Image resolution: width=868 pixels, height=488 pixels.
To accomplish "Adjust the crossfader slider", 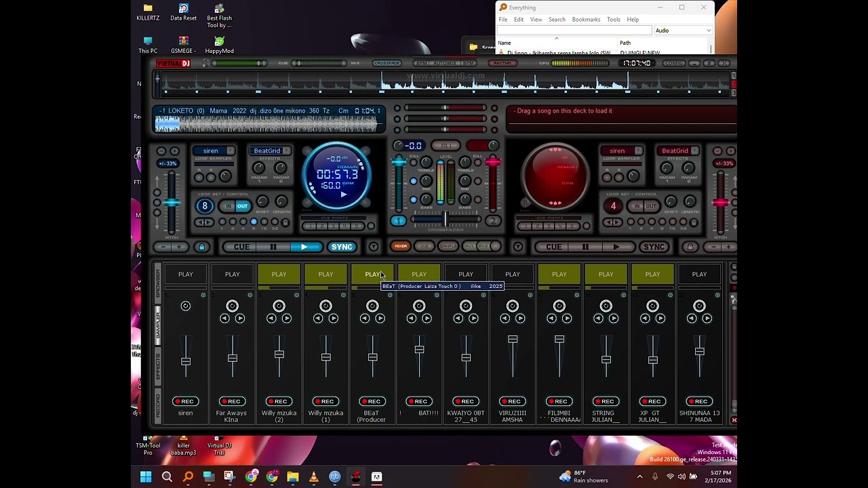I will (446, 219).
